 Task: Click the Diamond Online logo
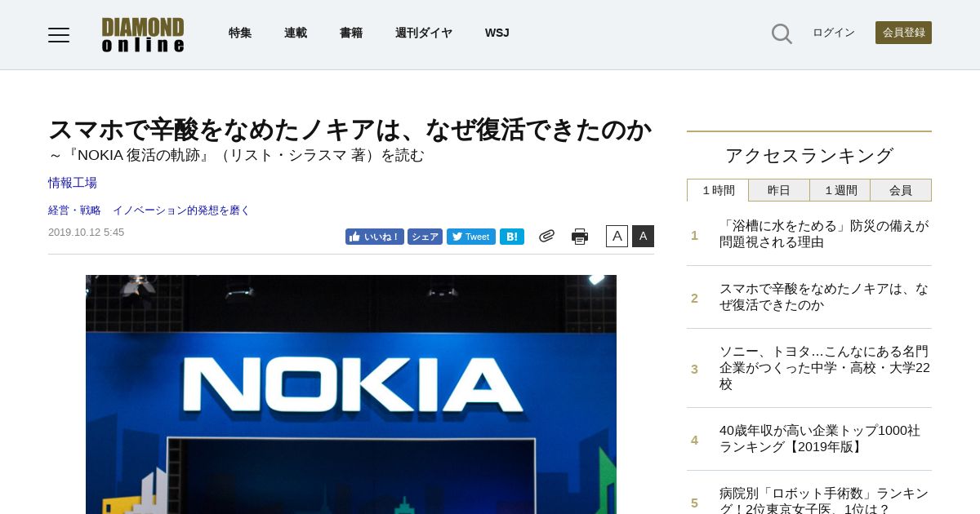coord(143,35)
